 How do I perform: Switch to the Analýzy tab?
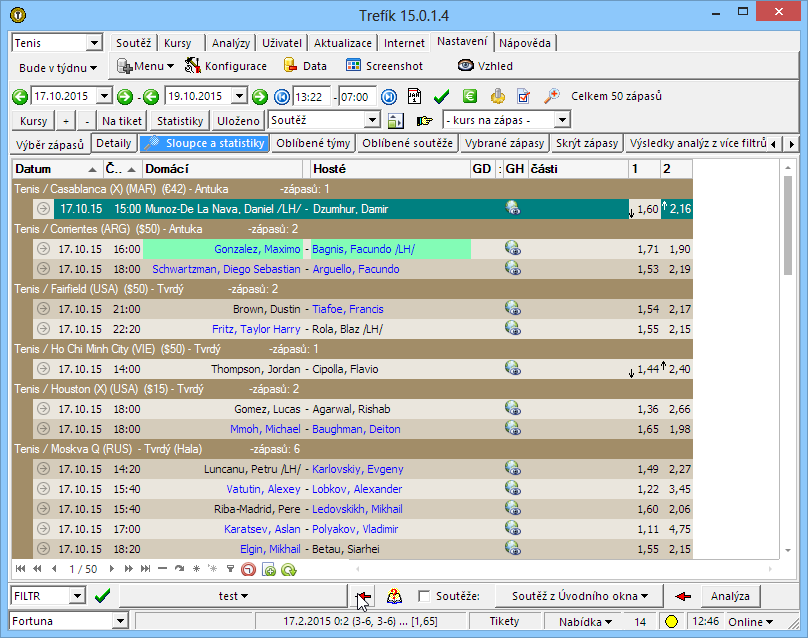point(230,43)
